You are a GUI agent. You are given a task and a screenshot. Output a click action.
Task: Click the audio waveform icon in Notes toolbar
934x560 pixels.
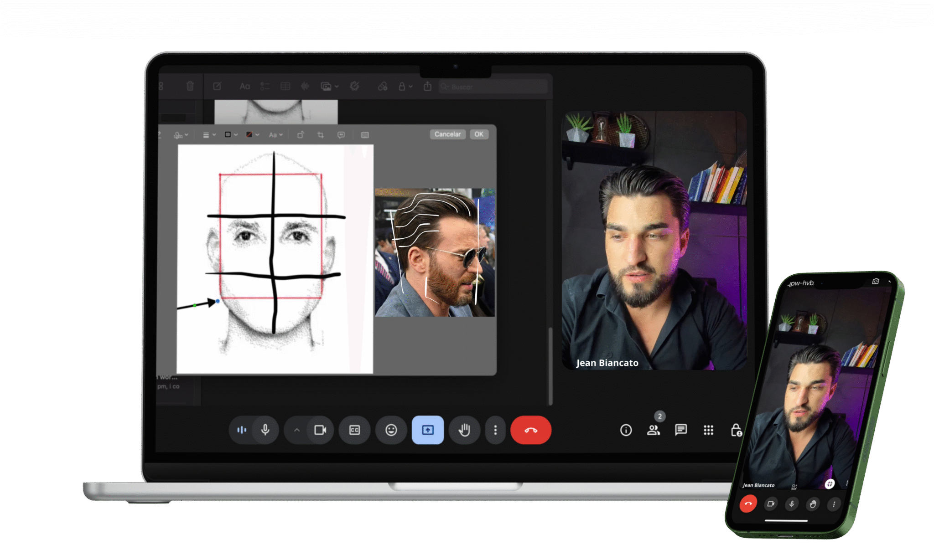(x=305, y=86)
